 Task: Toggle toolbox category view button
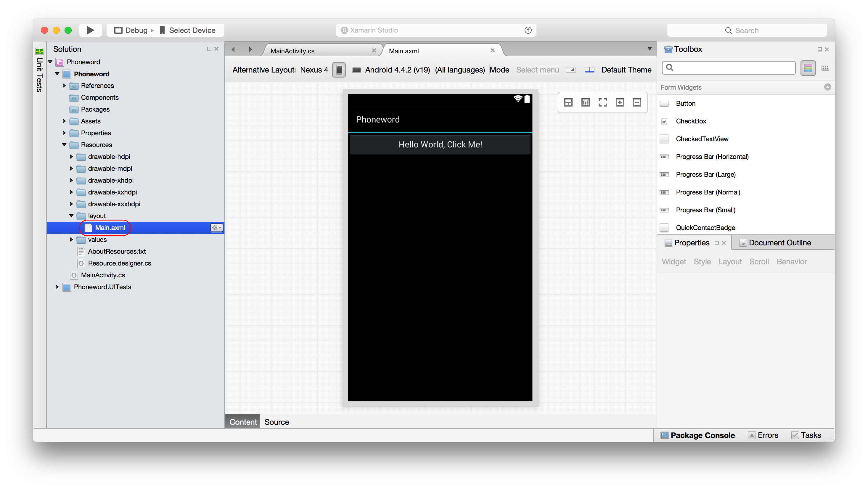click(808, 68)
